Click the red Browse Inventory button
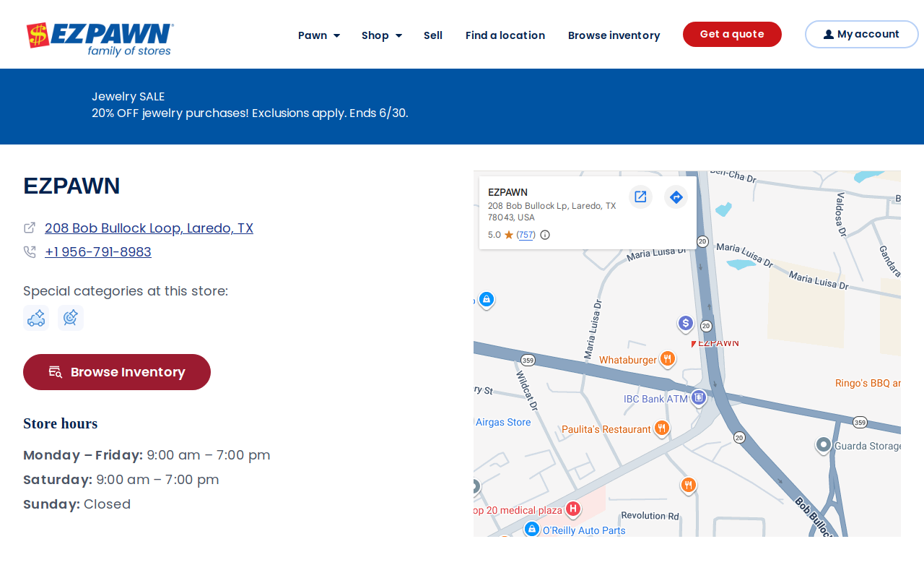This screenshot has height=578, width=924. (x=117, y=372)
